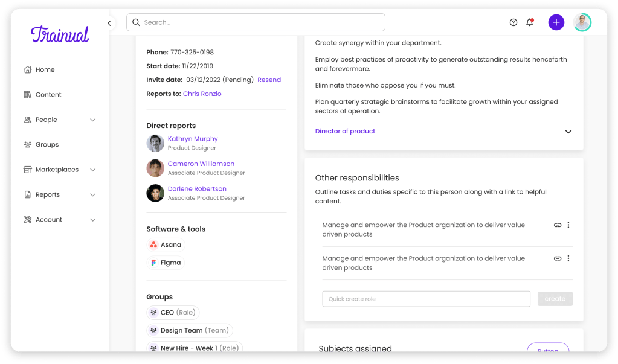Open the notifications bell

[x=530, y=22]
